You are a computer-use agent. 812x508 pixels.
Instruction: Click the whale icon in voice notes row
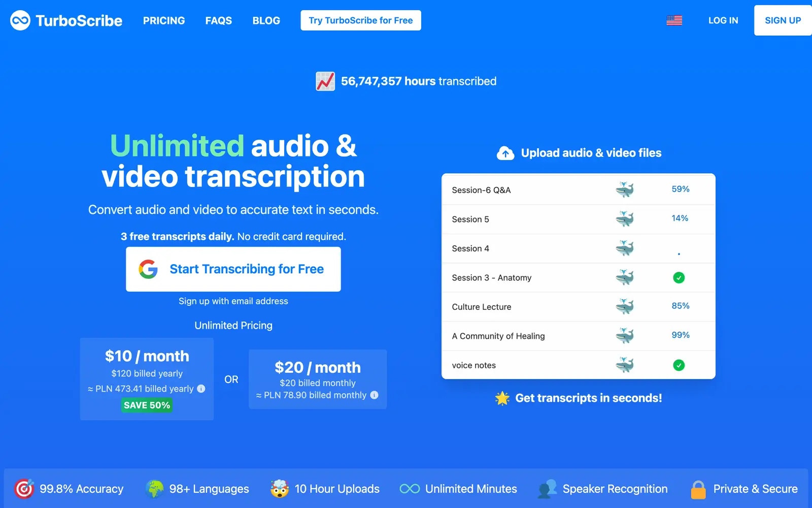(625, 365)
